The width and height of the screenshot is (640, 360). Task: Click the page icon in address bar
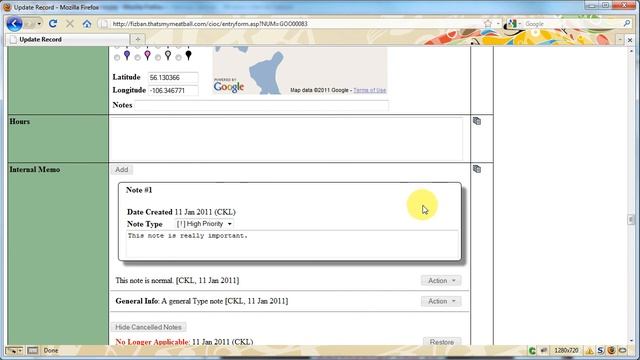pos(104,24)
